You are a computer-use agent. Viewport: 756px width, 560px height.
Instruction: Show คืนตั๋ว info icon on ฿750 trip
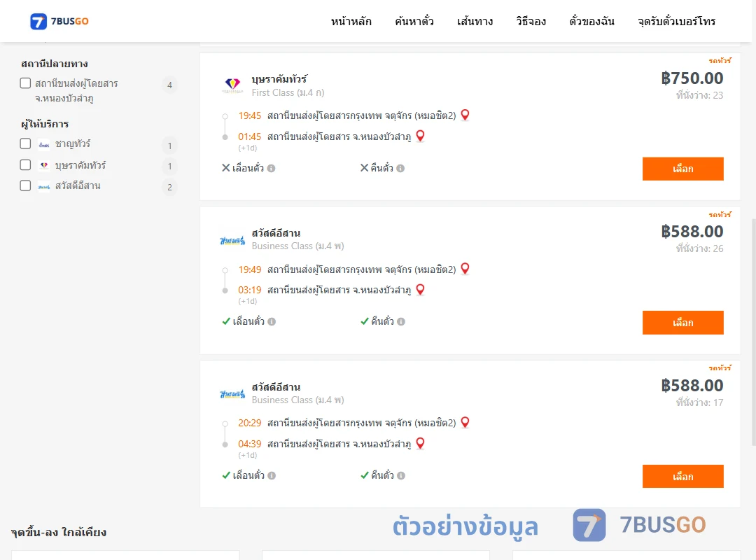400,168
